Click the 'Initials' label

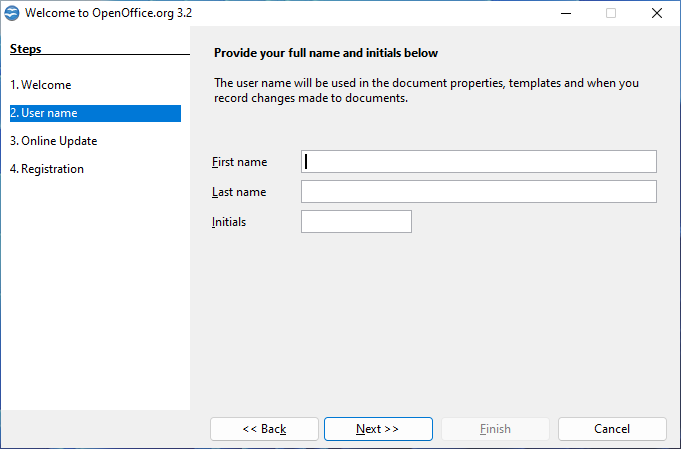click(229, 222)
